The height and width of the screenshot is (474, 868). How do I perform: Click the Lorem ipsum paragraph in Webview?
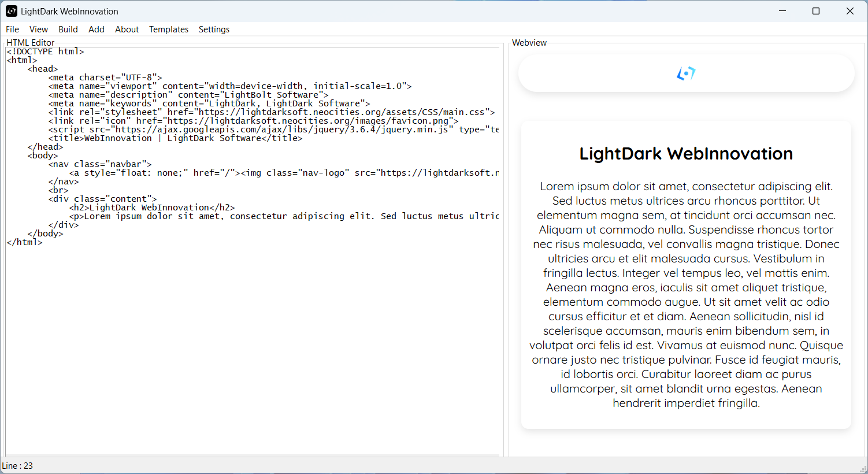[x=686, y=295]
